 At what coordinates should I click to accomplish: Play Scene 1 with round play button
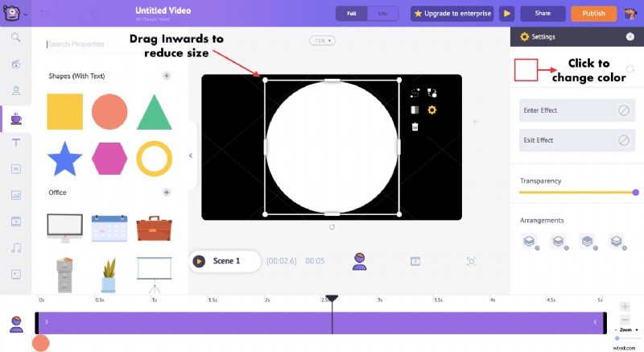click(x=199, y=261)
